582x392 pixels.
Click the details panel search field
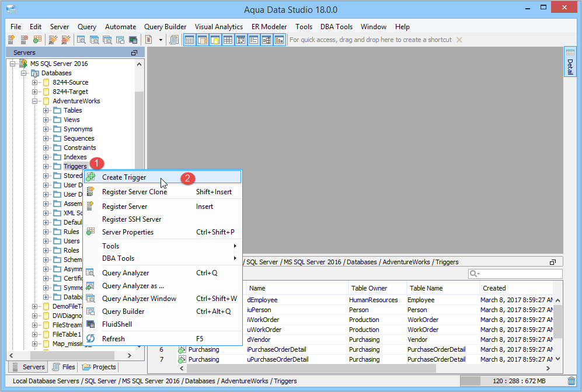[x=515, y=274]
